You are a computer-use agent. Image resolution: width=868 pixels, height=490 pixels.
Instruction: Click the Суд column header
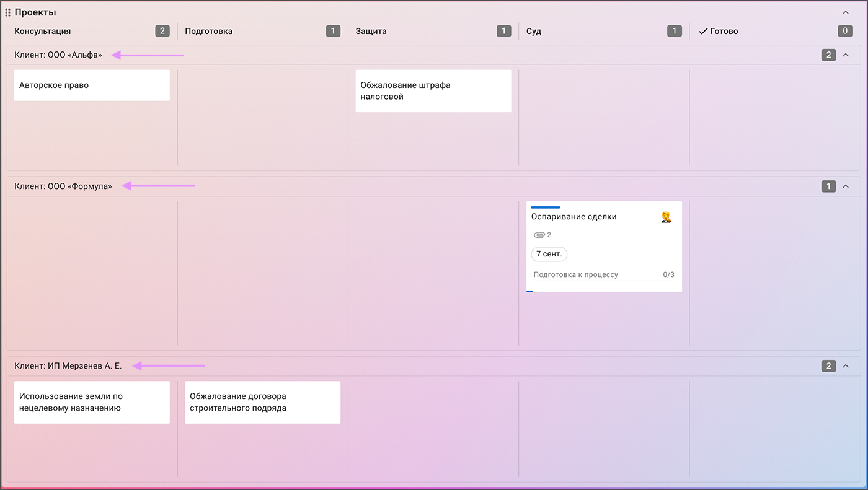534,31
